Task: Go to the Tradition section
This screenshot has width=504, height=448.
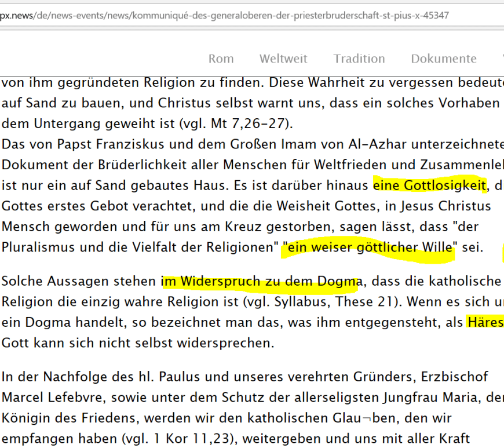Action: pyautogui.click(x=359, y=59)
